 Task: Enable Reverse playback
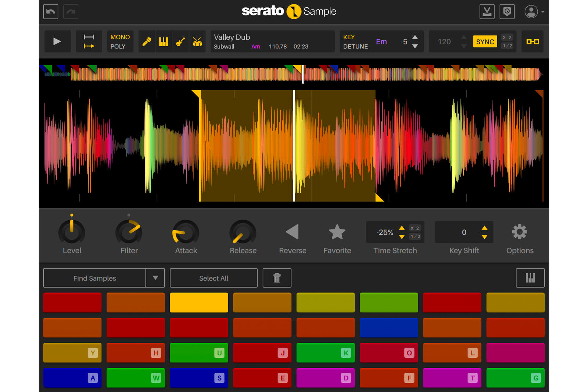pos(292,232)
